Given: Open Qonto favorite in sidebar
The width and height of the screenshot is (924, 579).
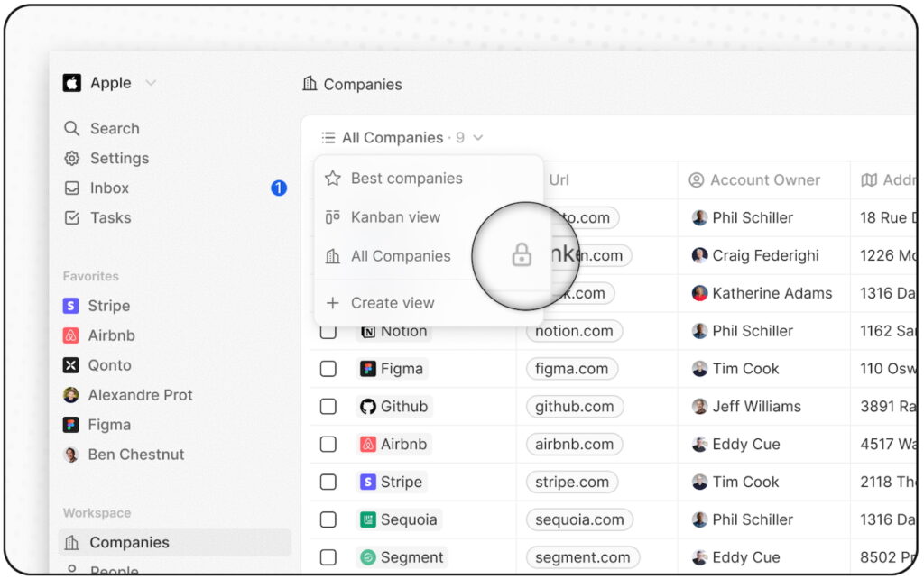Looking at the screenshot, I should click(x=97, y=365).
